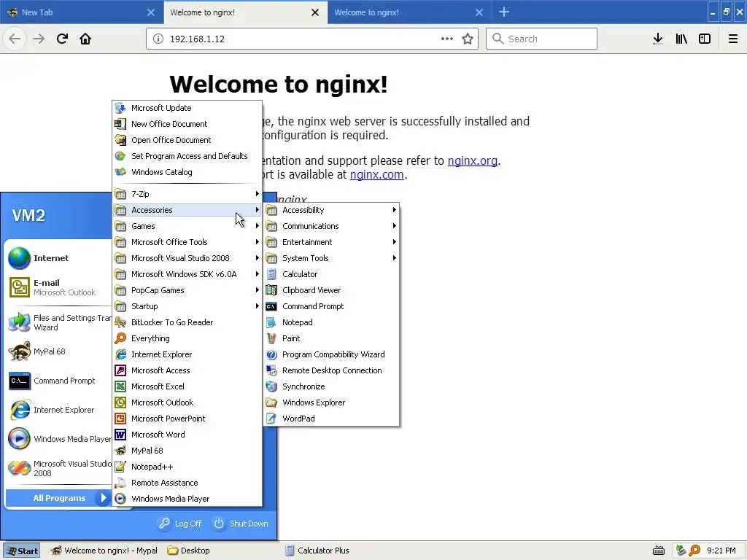
Task: Click the Log Off button
Action: tap(180, 524)
